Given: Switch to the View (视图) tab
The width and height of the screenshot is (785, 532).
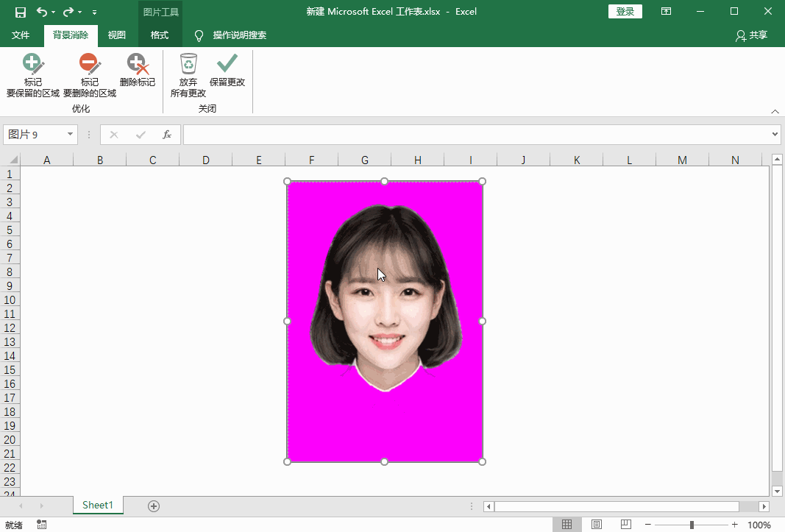Looking at the screenshot, I should point(117,35).
